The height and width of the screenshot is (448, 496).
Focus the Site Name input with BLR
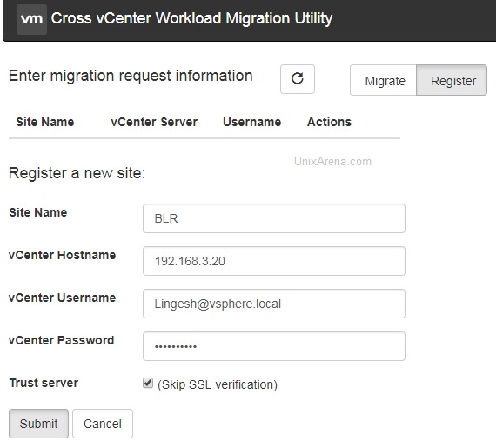pyautogui.click(x=274, y=218)
